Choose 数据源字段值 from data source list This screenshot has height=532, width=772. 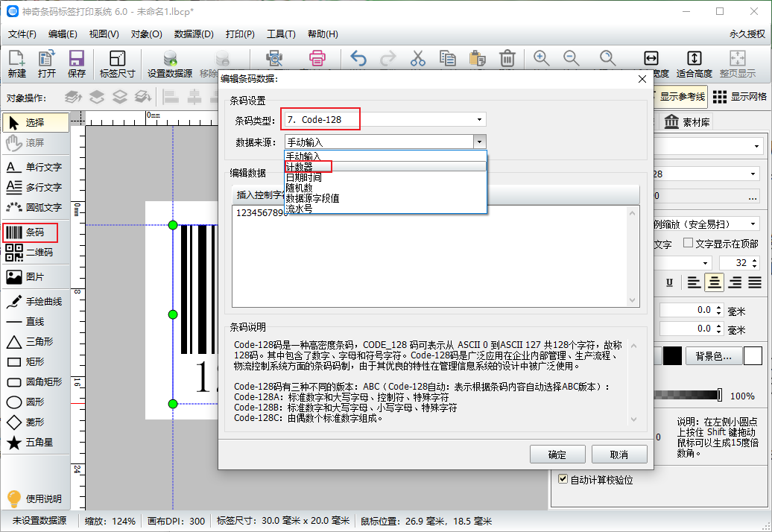[385, 198]
